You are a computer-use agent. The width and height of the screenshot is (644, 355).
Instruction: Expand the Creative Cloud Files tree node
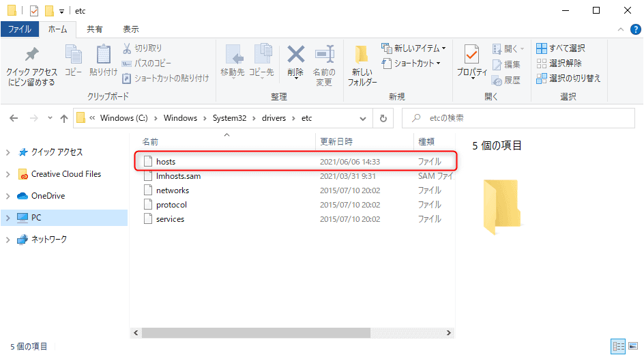(x=8, y=174)
